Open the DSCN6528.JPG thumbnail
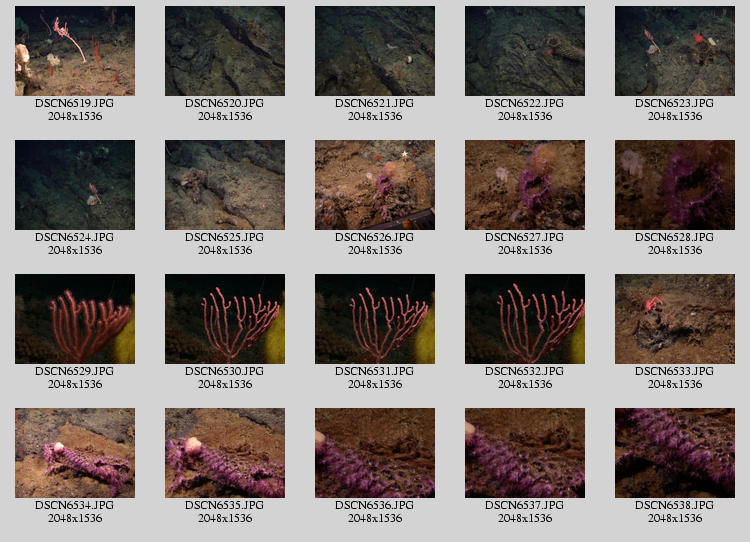Image resolution: width=750 pixels, height=542 pixels. point(675,185)
